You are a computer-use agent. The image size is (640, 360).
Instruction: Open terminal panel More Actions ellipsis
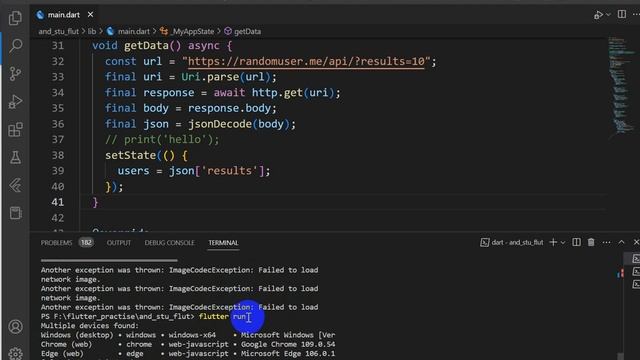point(607,242)
